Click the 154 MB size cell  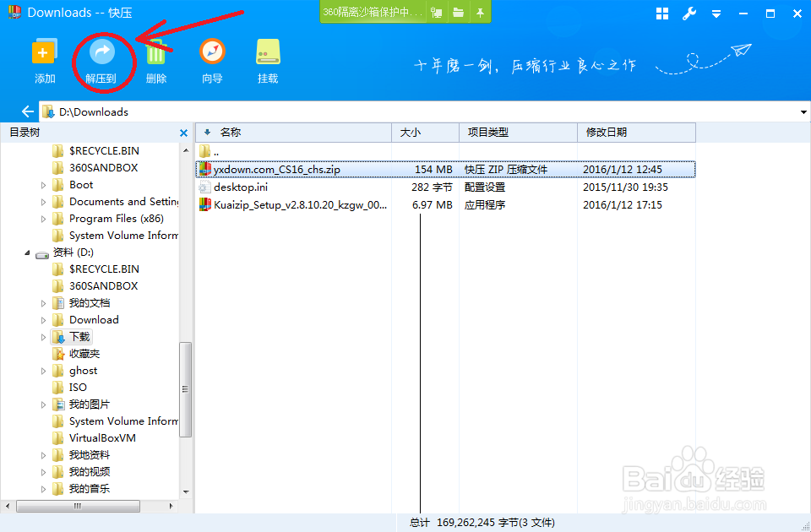click(433, 169)
